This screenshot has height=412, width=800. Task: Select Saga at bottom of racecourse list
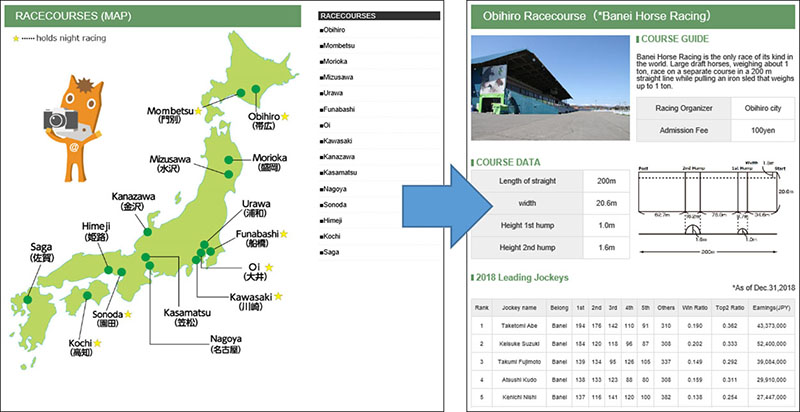click(334, 253)
